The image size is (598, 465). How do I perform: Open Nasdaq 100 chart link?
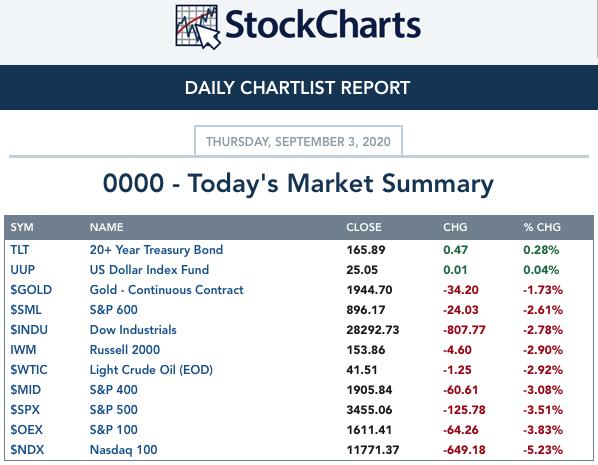point(123,450)
